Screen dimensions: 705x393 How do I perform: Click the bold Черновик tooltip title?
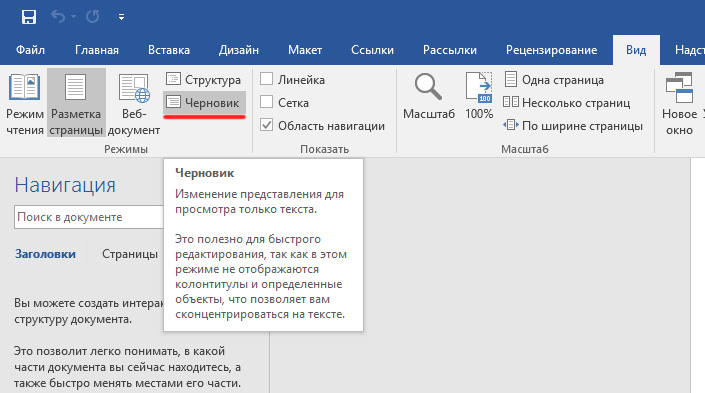point(205,173)
